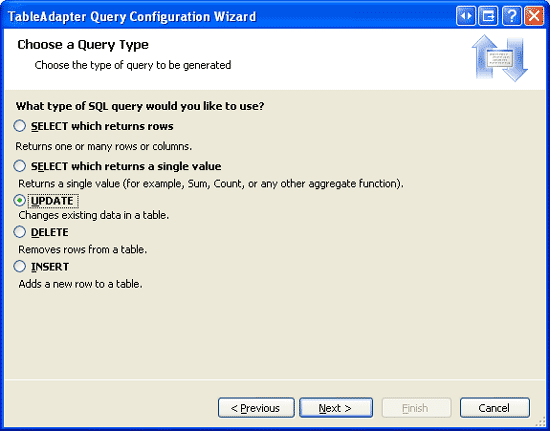Click the 'Choose a Query Type' heading

coord(83,45)
